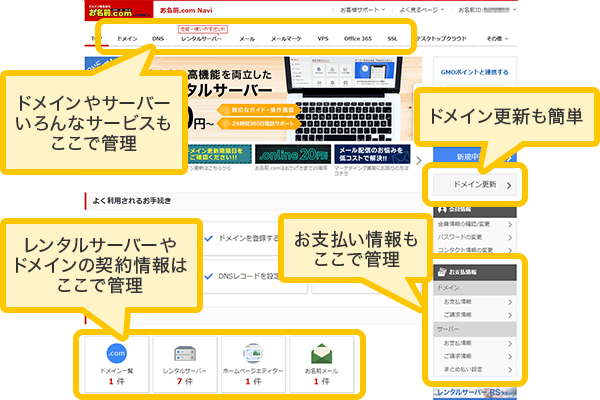Expand the よく見るページ dropdown
The image size is (600, 400).
pos(422,10)
